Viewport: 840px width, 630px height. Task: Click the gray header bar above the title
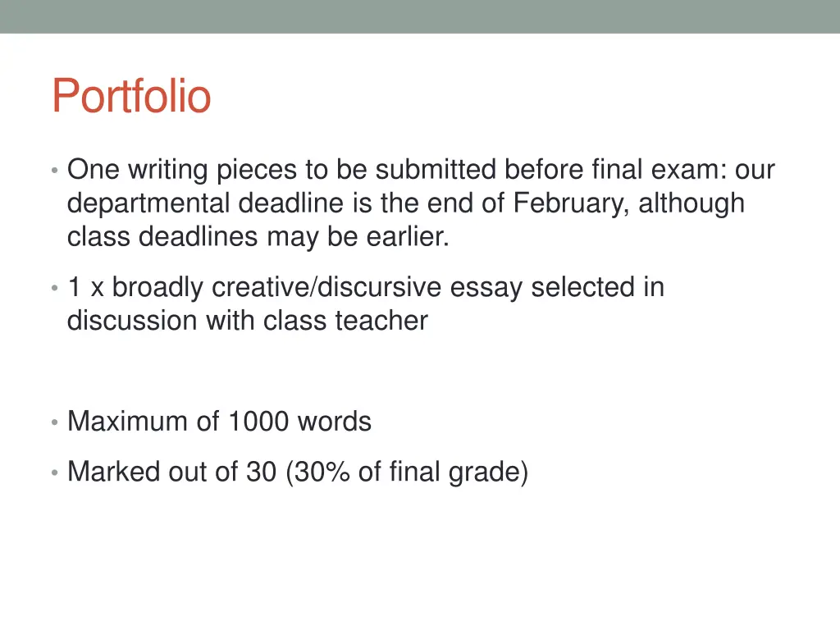point(420,16)
